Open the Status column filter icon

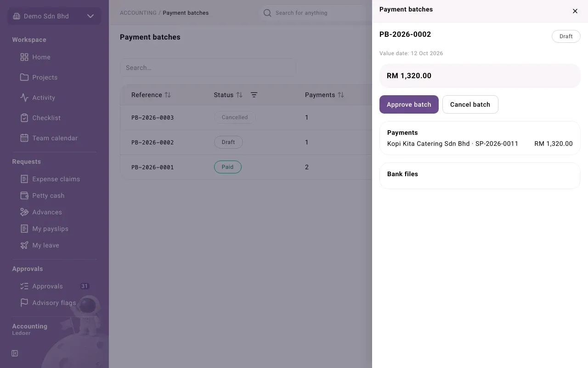pyautogui.click(x=254, y=95)
